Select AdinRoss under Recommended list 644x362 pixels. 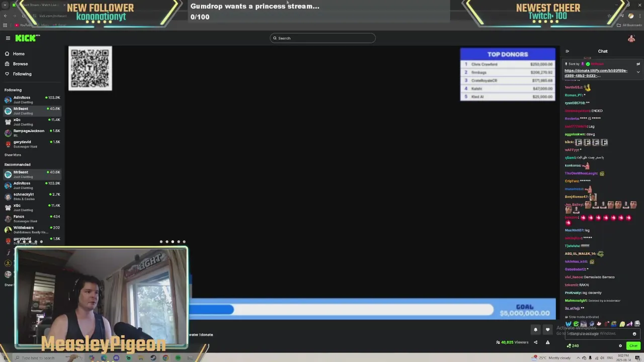coord(32,185)
